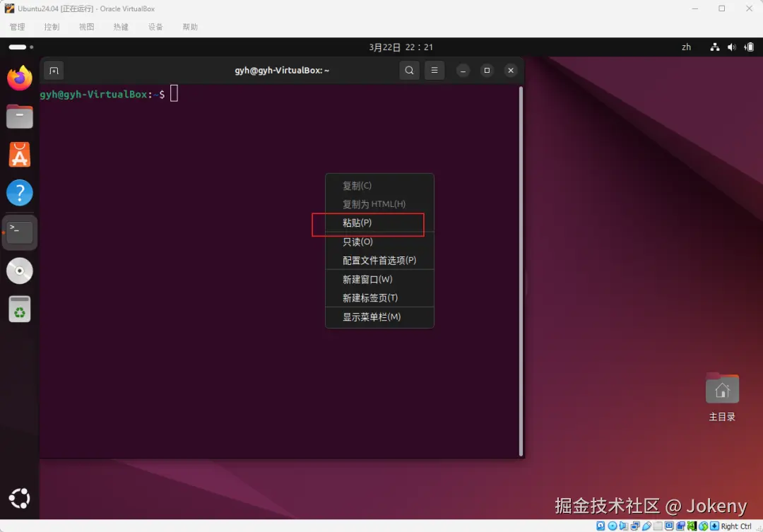
Task: Click VirtualBox optical drive status icon
Action: pos(612,526)
